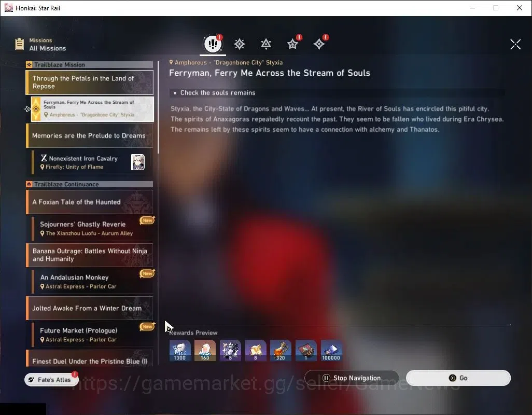Minimize the Honkai: Star Rail window
The image size is (532, 415).
(x=472, y=8)
